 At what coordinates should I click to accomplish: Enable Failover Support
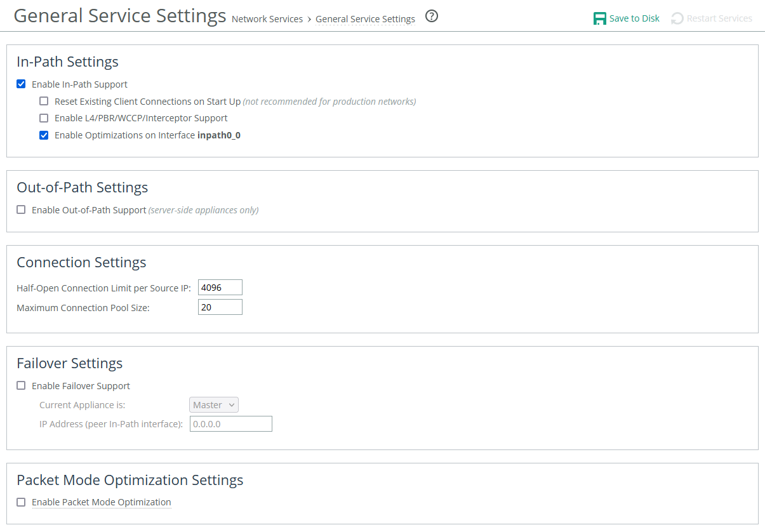(21, 385)
